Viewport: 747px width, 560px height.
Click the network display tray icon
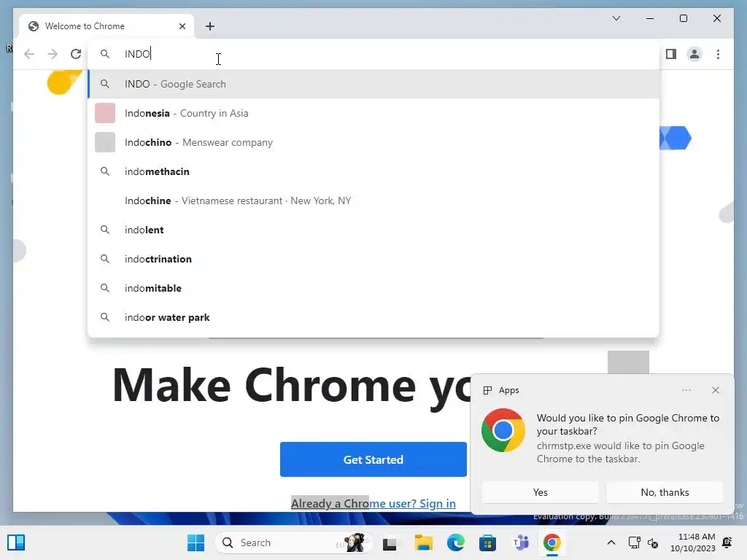pyautogui.click(x=634, y=542)
